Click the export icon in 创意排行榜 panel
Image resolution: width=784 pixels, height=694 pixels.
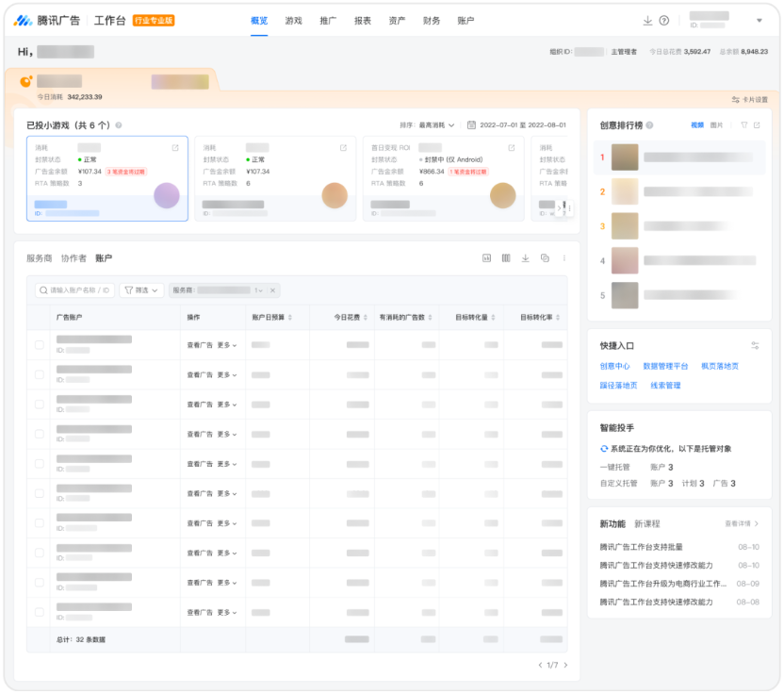757,125
